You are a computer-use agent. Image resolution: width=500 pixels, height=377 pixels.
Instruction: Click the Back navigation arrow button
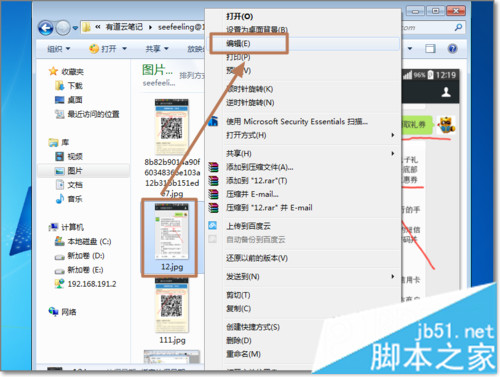pos(46,28)
